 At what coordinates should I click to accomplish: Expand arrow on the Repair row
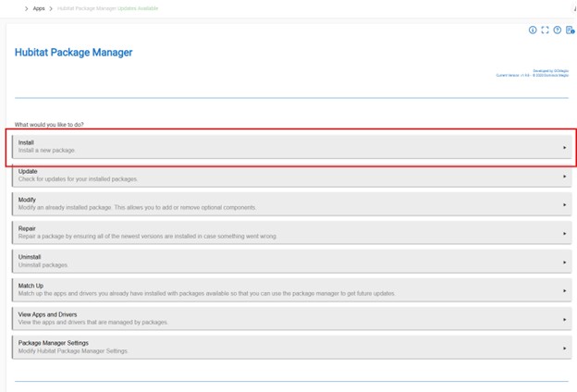[x=564, y=233]
